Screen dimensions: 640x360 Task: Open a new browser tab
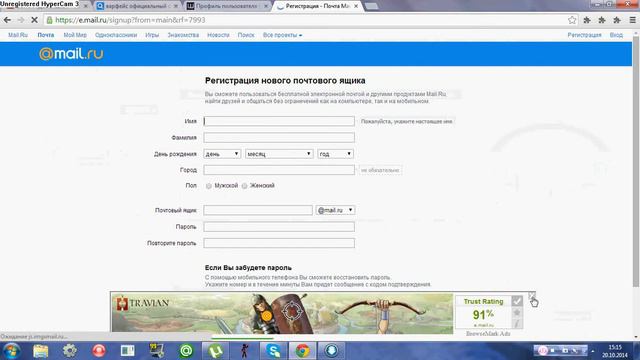pyautogui.click(x=371, y=6)
